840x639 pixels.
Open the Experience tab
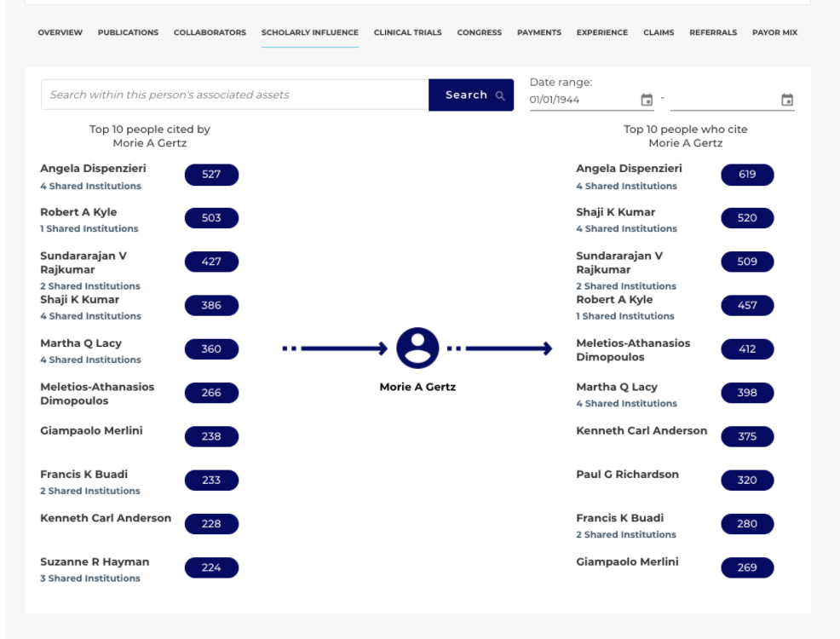pos(602,32)
